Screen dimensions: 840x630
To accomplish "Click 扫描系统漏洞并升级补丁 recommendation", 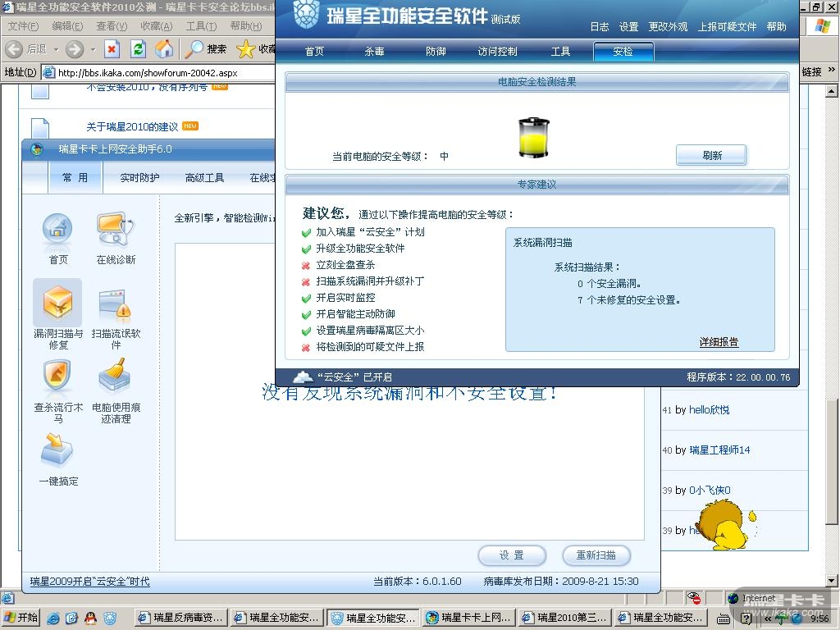I will click(x=370, y=281).
